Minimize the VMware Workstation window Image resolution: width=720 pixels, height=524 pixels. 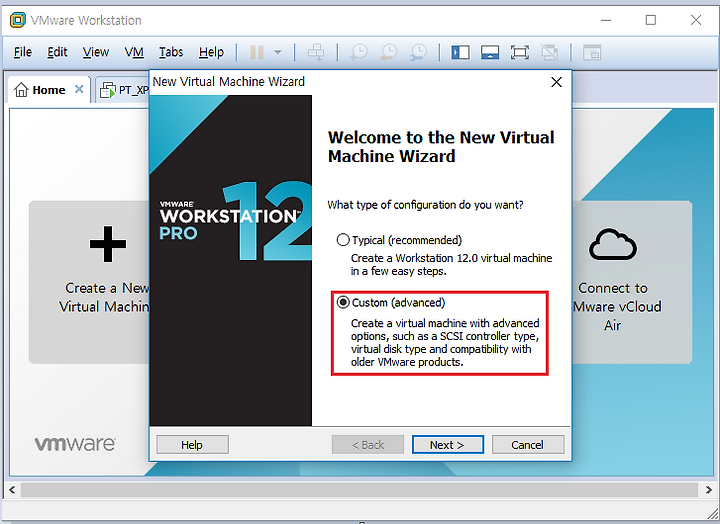(606, 20)
